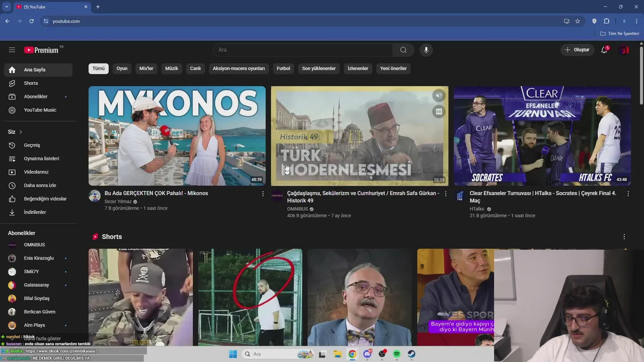The width and height of the screenshot is (644, 362).
Task: Open Spotify from the taskbar
Action: (x=396, y=354)
